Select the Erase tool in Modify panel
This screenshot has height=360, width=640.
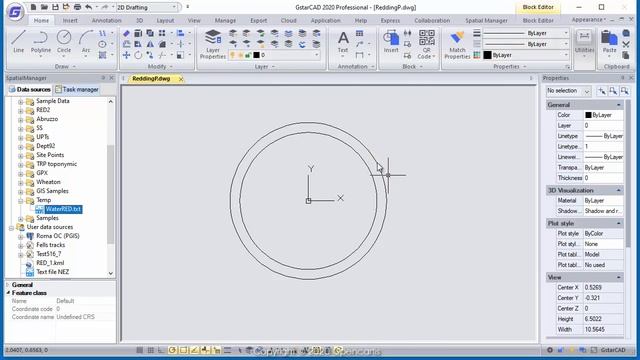pyautogui.click(x=127, y=33)
